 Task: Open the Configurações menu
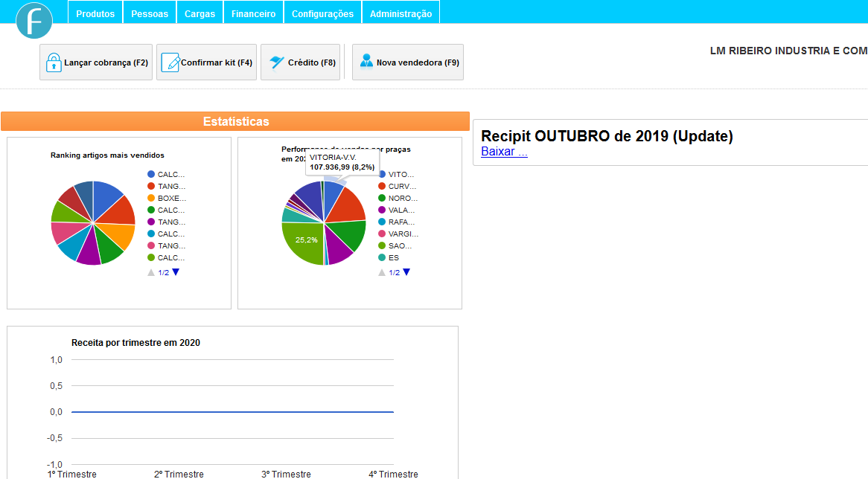(323, 12)
